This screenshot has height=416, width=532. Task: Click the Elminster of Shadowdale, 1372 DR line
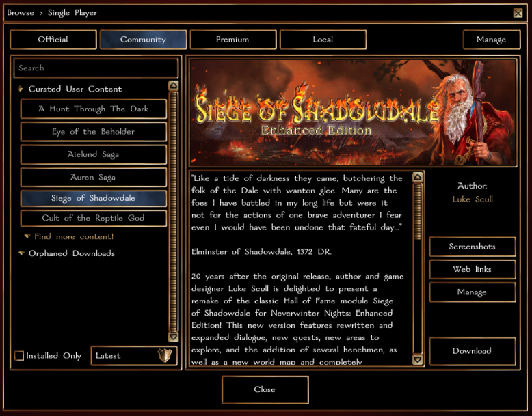pos(261,251)
